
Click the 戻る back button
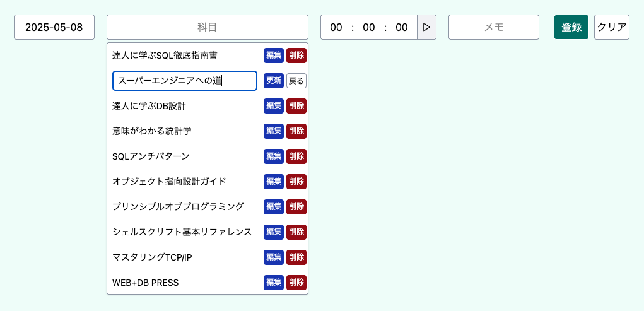(296, 81)
